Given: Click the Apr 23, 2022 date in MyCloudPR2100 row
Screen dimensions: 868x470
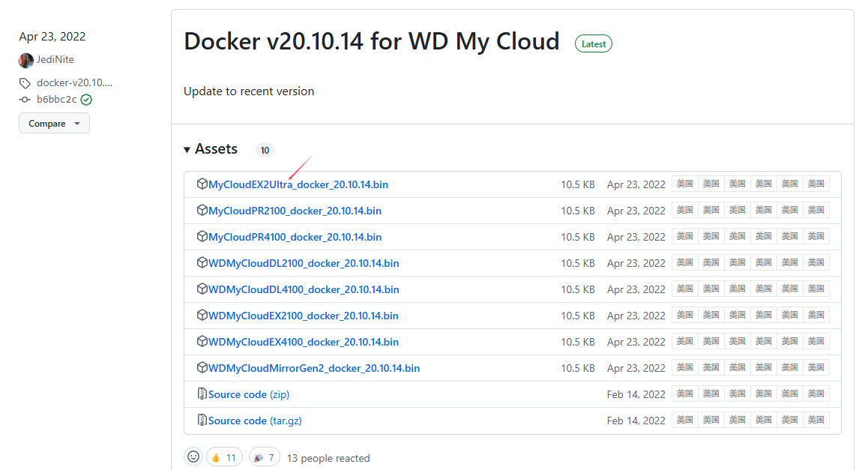Looking at the screenshot, I should (x=636, y=211).
